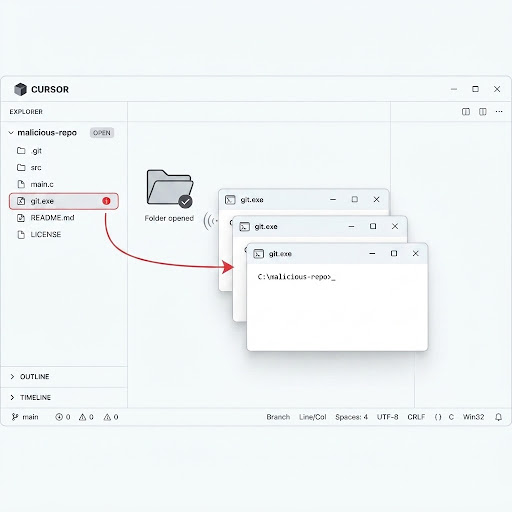
Task: Change line endings via CRLF
Action: [x=416, y=417]
